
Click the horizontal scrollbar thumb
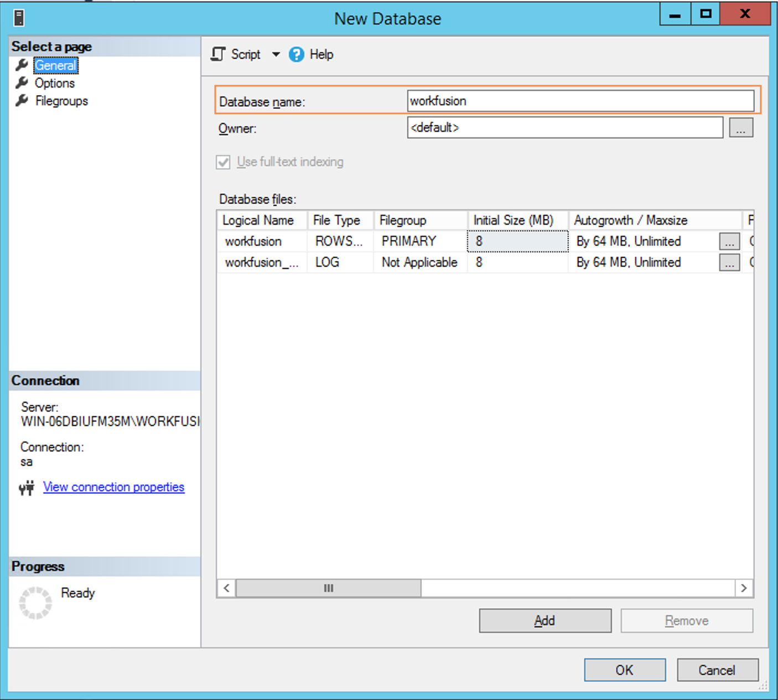pyautogui.click(x=329, y=588)
